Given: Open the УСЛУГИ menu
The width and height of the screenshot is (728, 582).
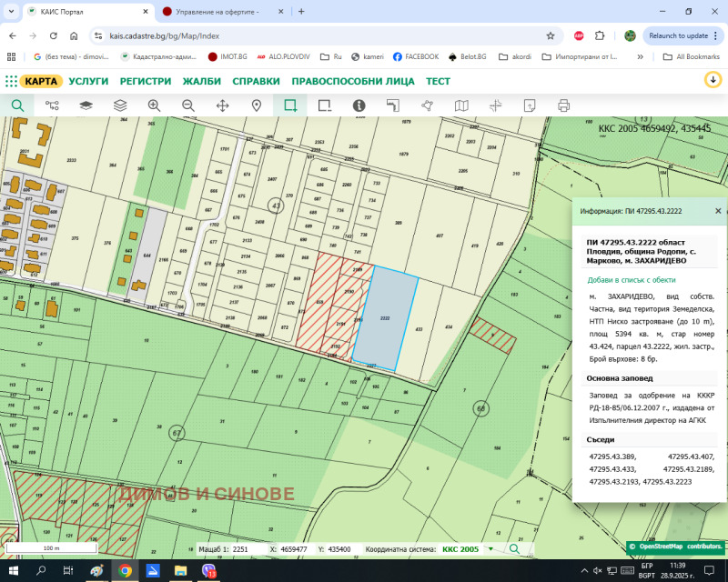Looking at the screenshot, I should 88,81.
